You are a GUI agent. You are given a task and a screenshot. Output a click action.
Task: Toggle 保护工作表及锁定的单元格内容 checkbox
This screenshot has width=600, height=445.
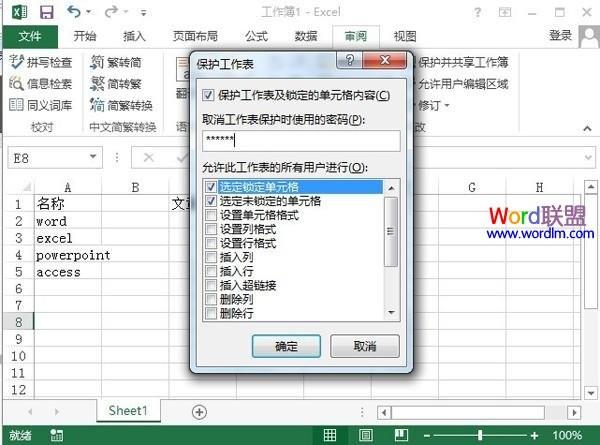(x=208, y=95)
